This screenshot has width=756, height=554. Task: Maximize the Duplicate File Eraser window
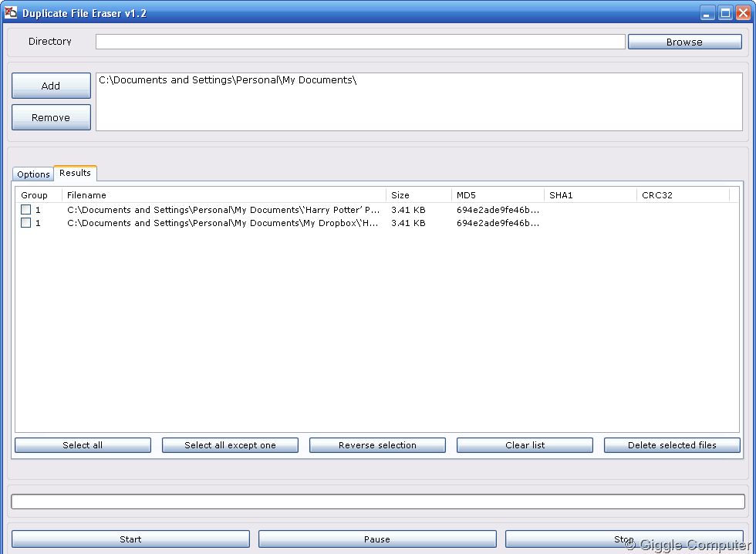pos(725,13)
